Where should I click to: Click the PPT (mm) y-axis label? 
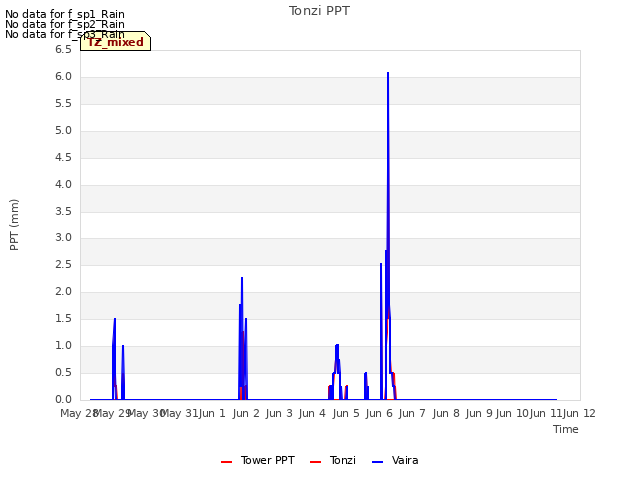pyautogui.click(x=14, y=224)
